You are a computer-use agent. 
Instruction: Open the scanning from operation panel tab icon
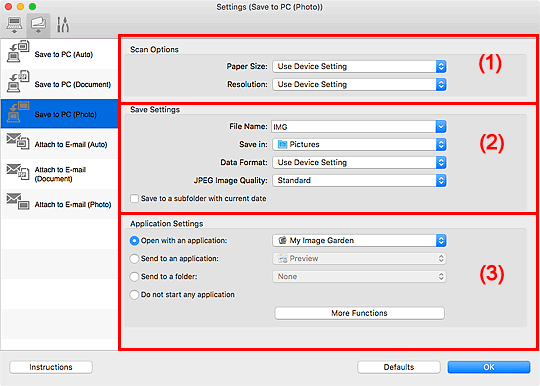(38, 25)
